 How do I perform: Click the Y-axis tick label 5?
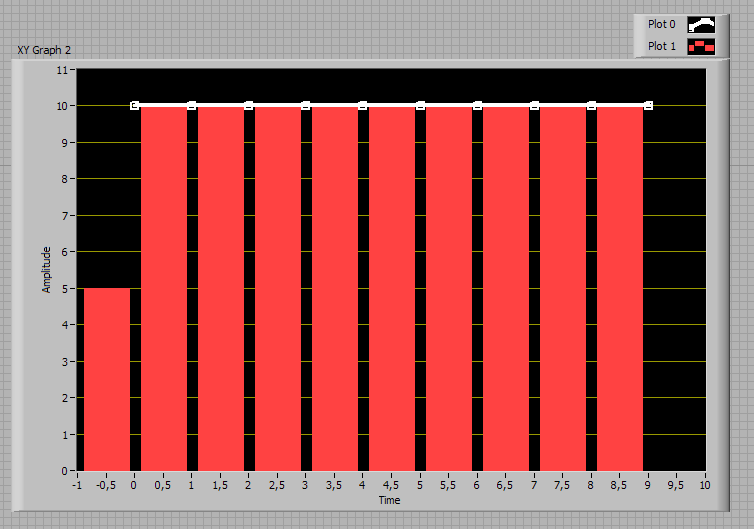(64, 289)
